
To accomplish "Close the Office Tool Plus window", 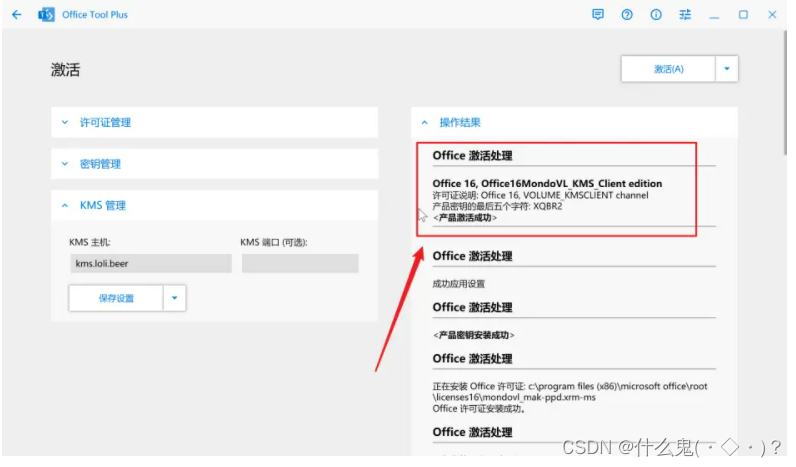I will (x=772, y=15).
